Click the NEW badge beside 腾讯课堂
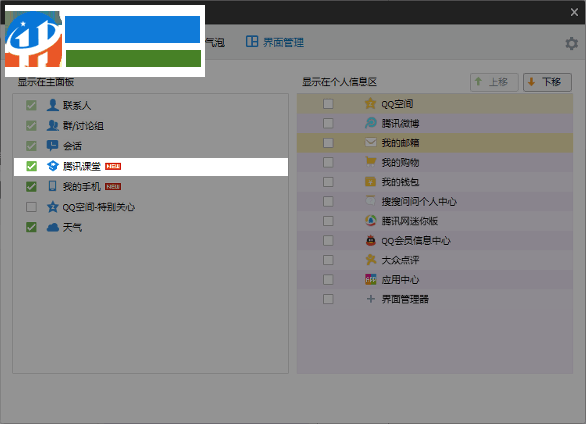This screenshot has width=586, height=424. click(113, 166)
